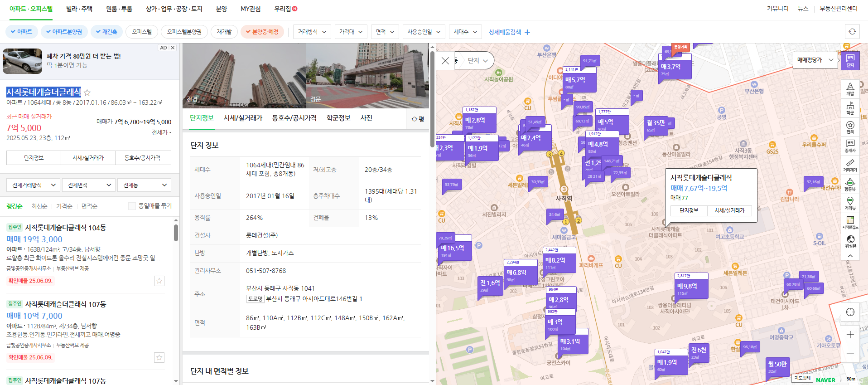Switch to the 학군정보 detail tab

(x=338, y=118)
